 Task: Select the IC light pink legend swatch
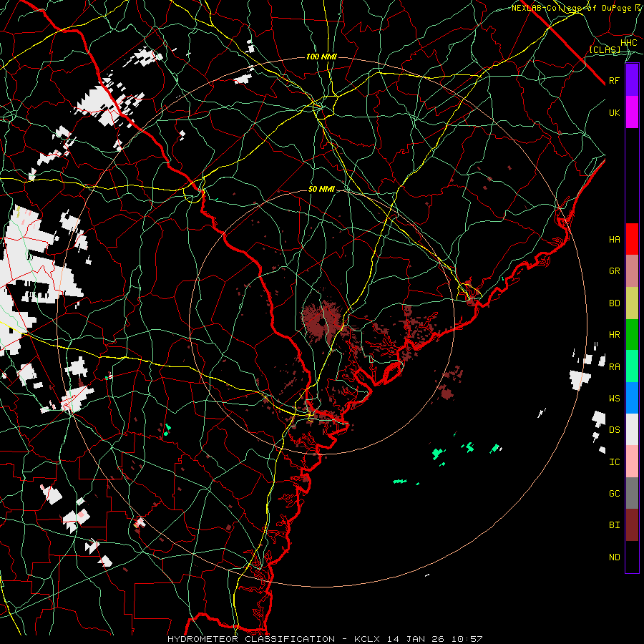click(x=632, y=462)
